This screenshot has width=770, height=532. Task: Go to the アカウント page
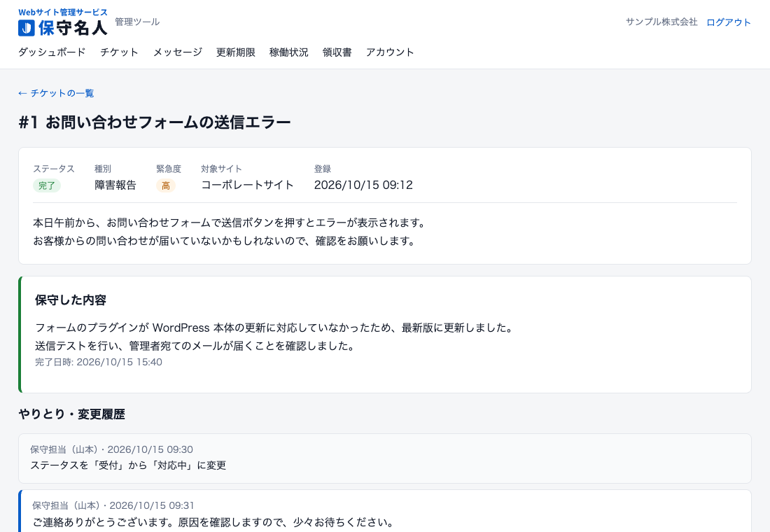pyautogui.click(x=390, y=52)
